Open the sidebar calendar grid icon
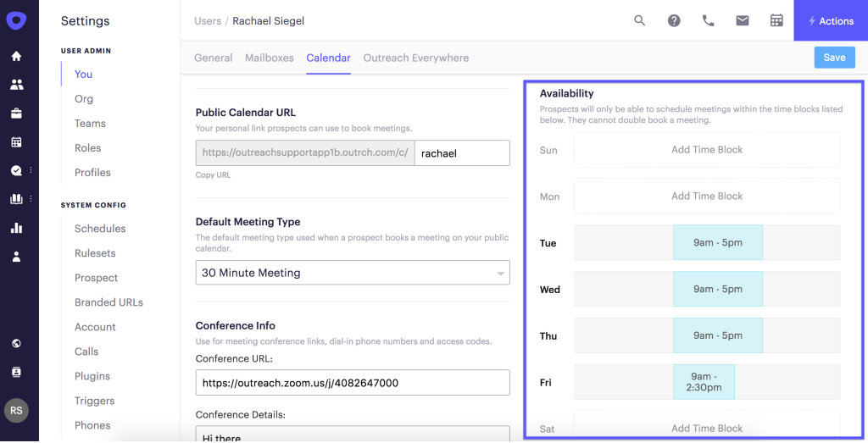Screen dimensions: 868x443 [x=17, y=142]
